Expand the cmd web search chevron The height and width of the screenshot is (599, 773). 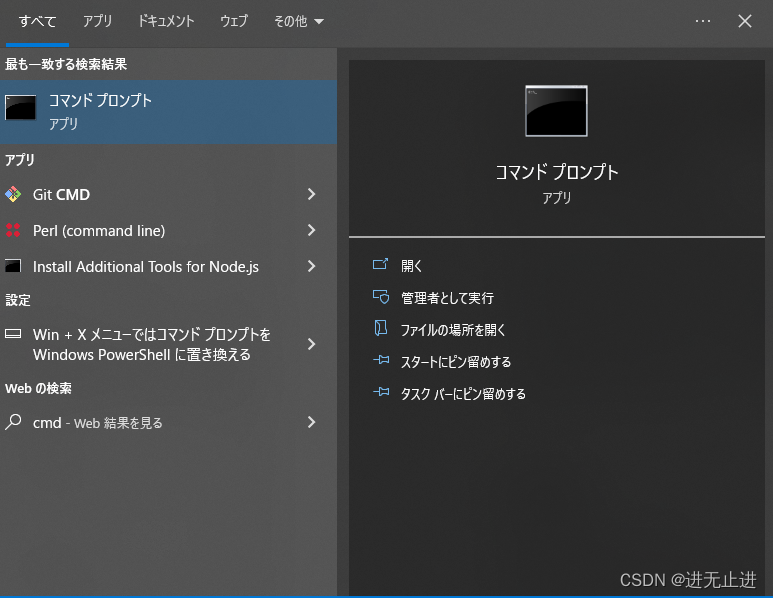tap(312, 422)
